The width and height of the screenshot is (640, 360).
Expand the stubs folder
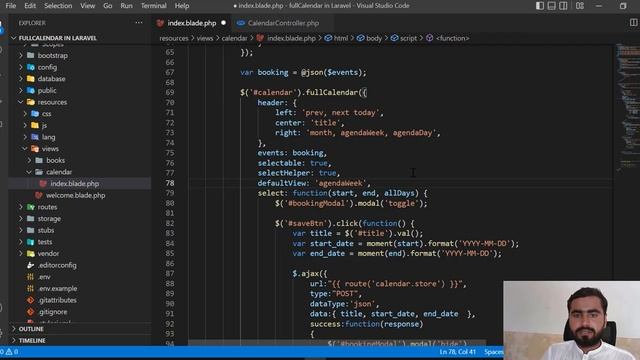click(46, 230)
